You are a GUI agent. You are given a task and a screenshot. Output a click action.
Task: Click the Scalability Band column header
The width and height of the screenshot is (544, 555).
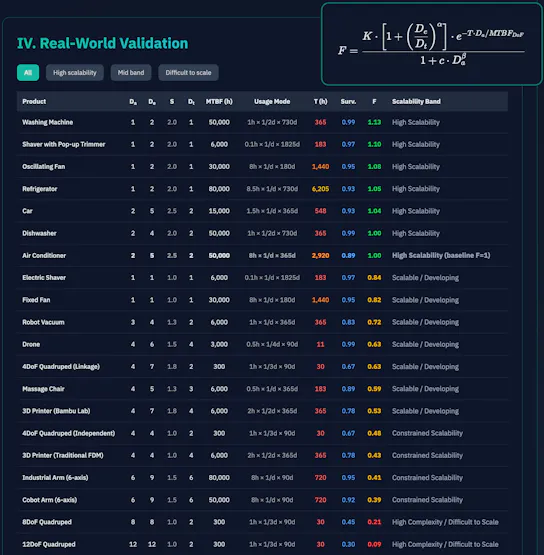(416, 102)
